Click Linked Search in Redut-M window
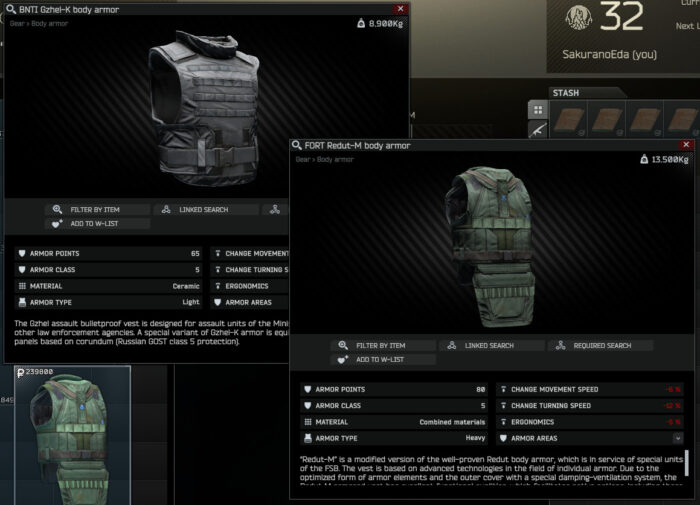This screenshot has width=700, height=505. click(492, 346)
